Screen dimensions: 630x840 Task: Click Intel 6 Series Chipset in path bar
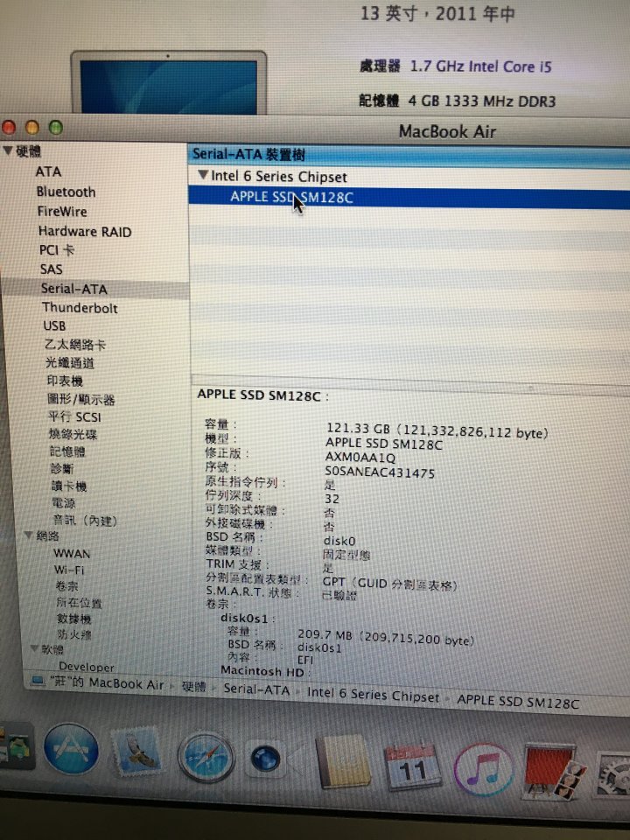coord(373,695)
